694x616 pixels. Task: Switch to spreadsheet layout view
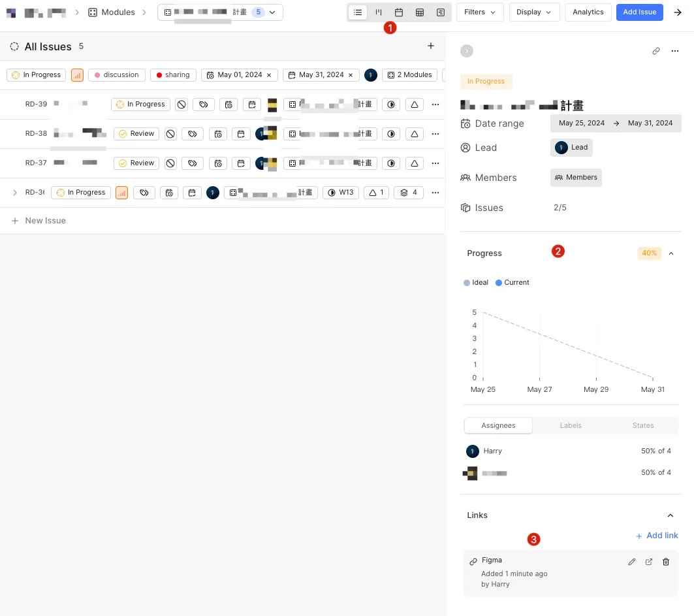pyautogui.click(x=420, y=12)
